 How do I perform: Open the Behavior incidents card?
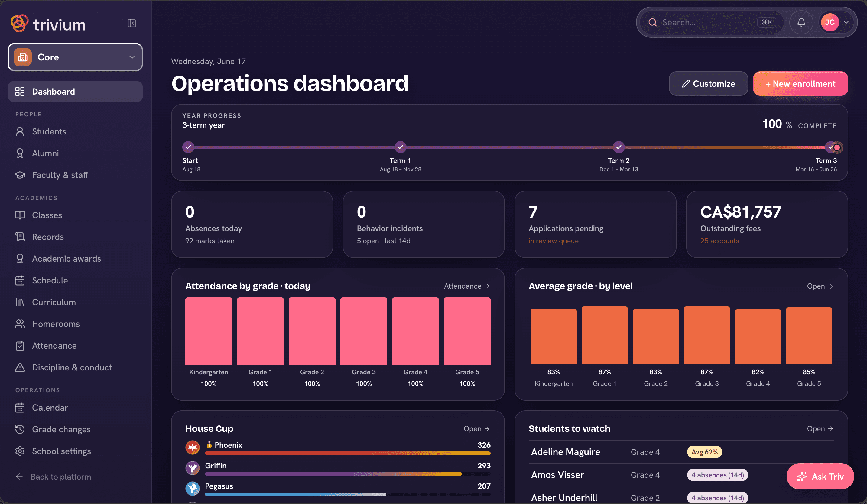[x=424, y=224]
